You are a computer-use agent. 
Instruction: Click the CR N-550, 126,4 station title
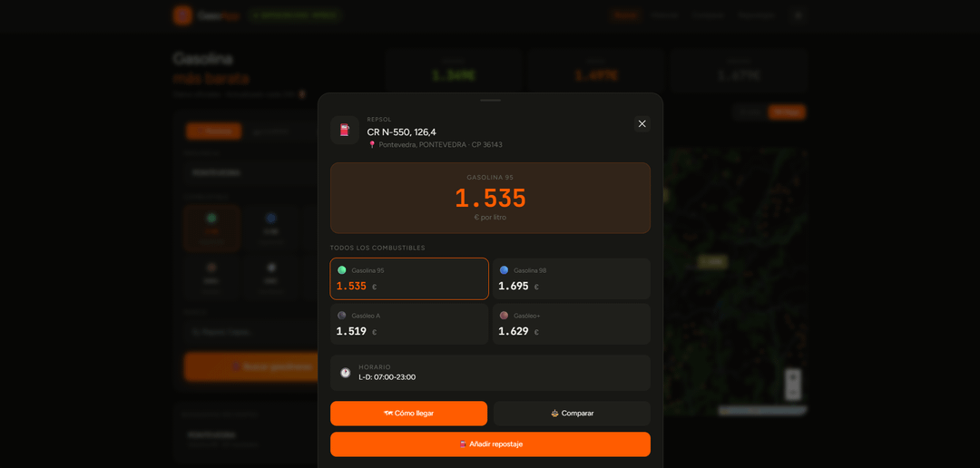click(401, 132)
